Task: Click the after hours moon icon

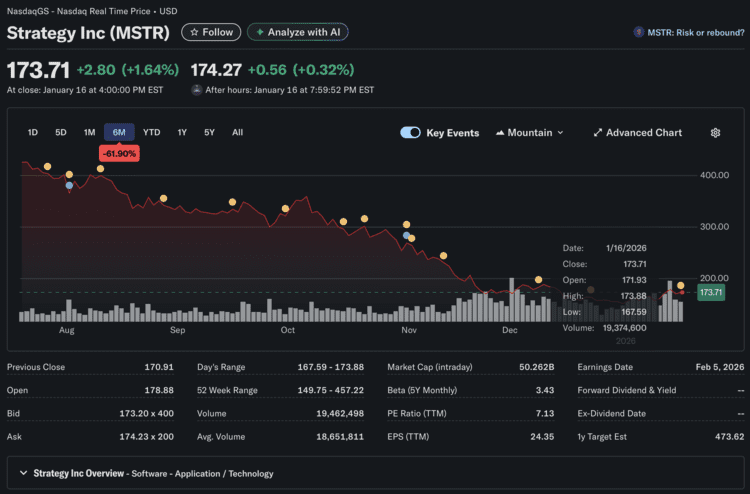Action: tap(196, 90)
